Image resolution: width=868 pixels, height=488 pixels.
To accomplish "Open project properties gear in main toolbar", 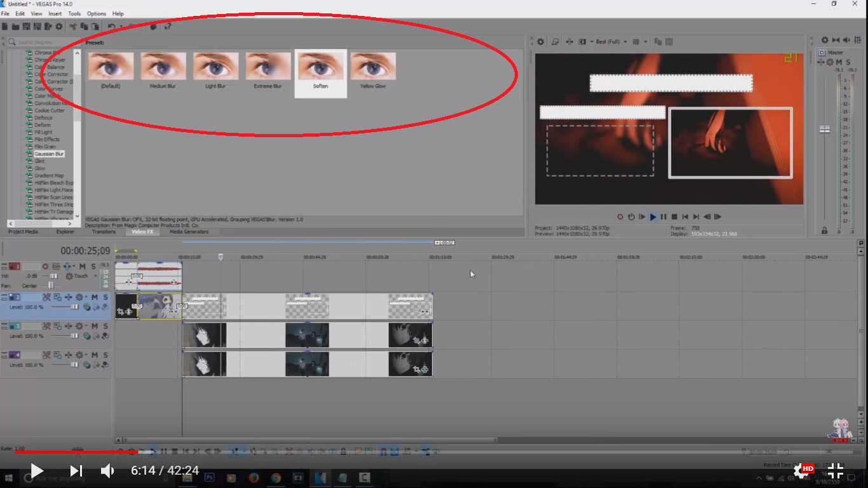I will point(59,27).
